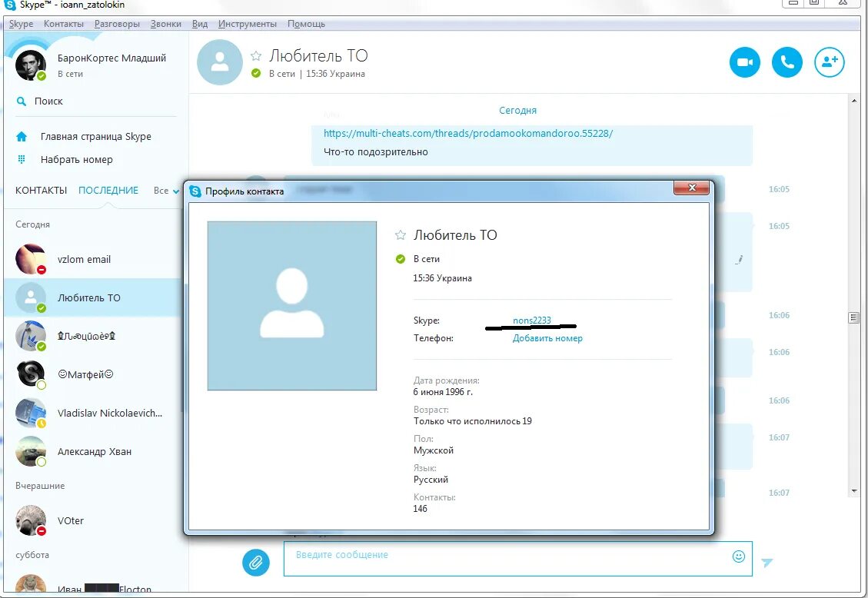The width and height of the screenshot is (868, 598).
Task: Click the send message arrow icon
Action: 767,563
